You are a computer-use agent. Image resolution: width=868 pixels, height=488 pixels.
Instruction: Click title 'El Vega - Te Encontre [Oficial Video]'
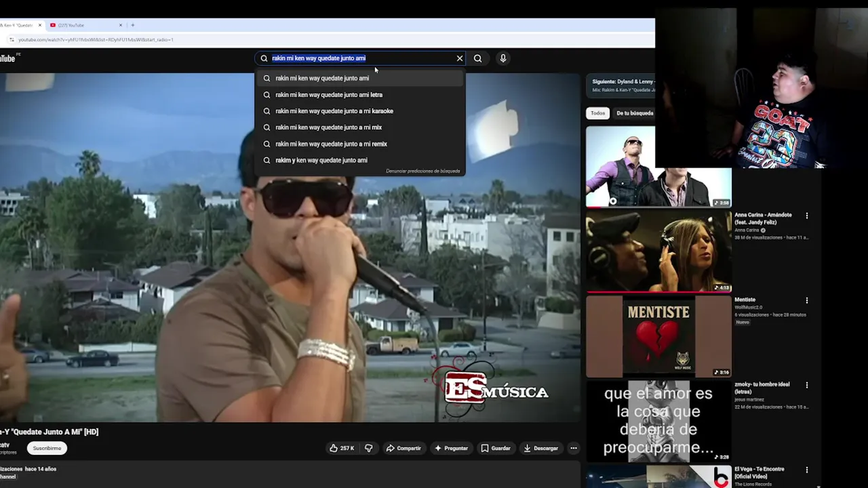click(759, 472)
